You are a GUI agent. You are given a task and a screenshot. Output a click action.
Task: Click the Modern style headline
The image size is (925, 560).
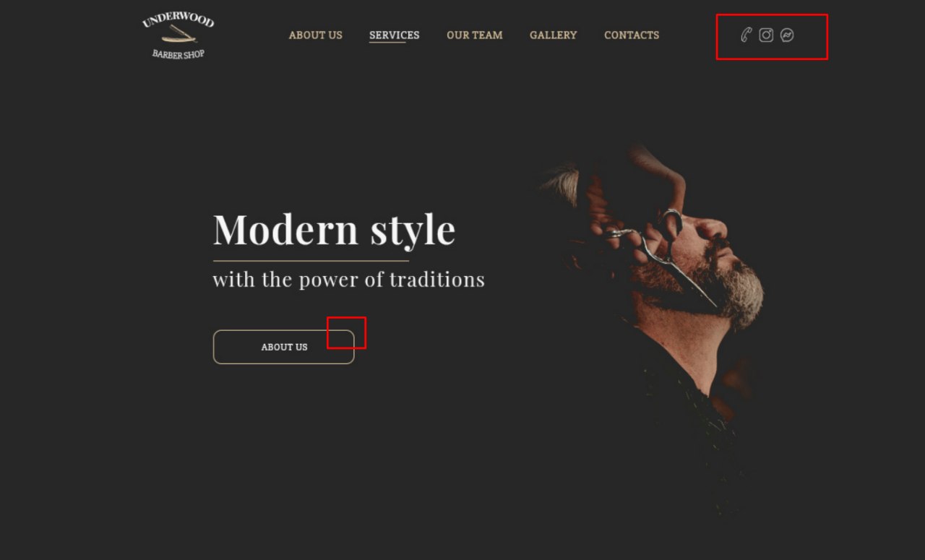(x=334, y=229)
